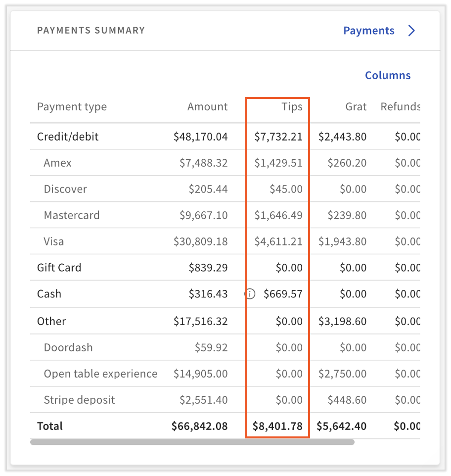The image size is (451, 476).
Task: Sort by the Amount column header
Action: [207, 106]
